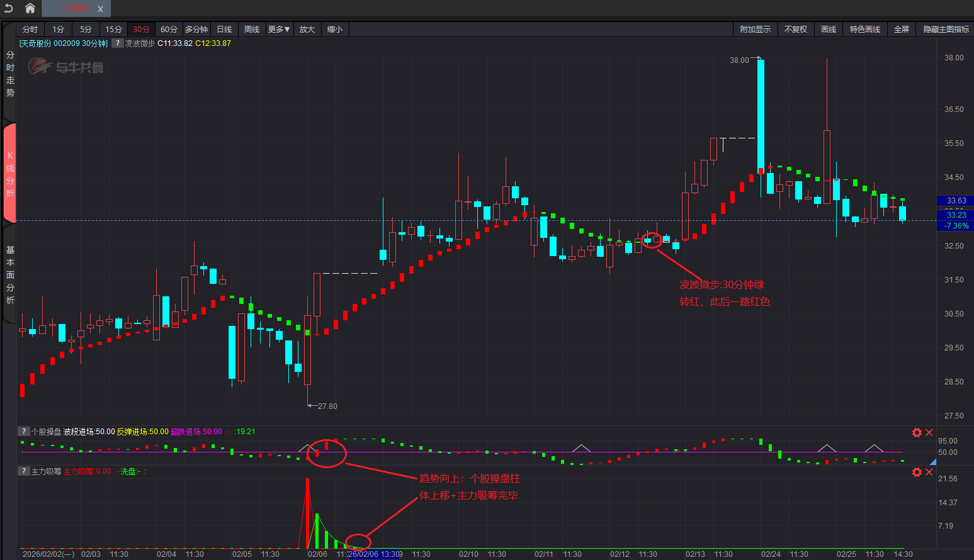The image size is (974, 560).
Task: Remove the 主力吸筹 indicator panel
Action: pyautogui.click(x=929, y=472)
